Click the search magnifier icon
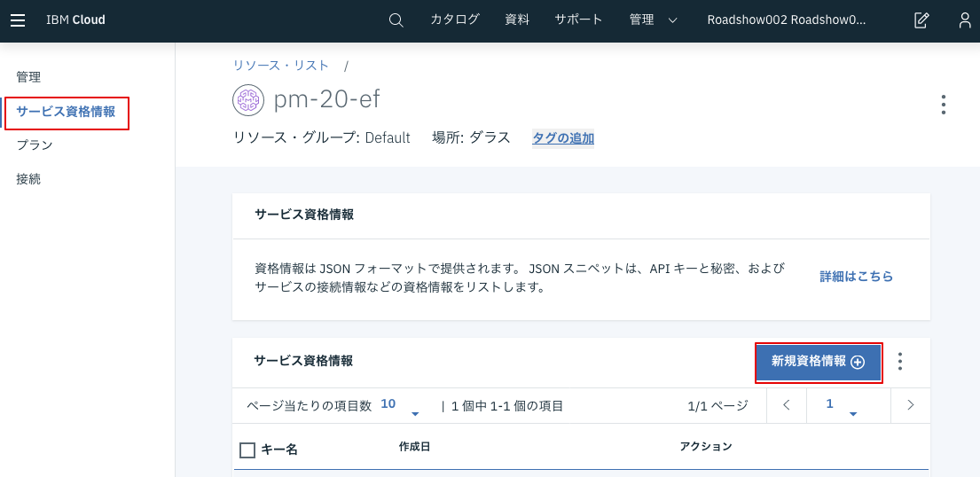Viewport: 980px width, 477px height. 396,20
